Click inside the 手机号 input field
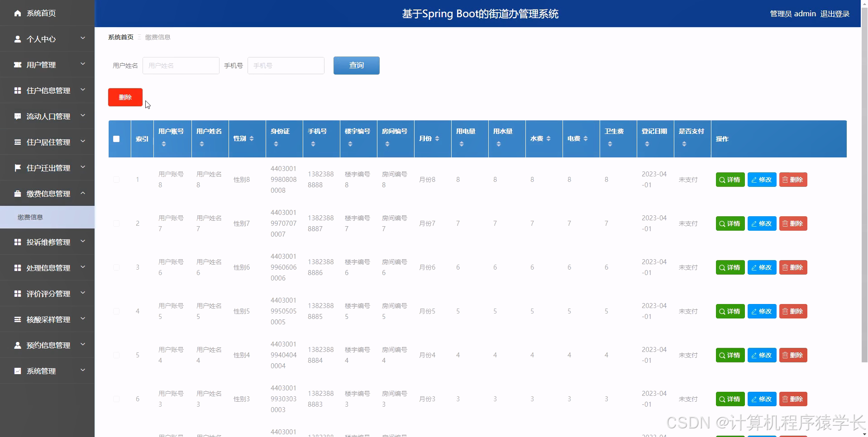 click(286, 65)
